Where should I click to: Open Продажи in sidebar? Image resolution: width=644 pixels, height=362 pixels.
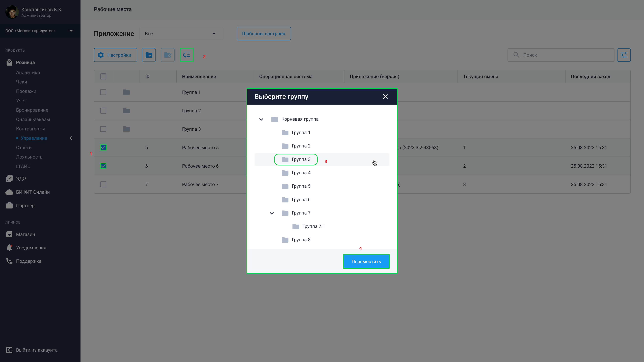(x=26, y=91)
